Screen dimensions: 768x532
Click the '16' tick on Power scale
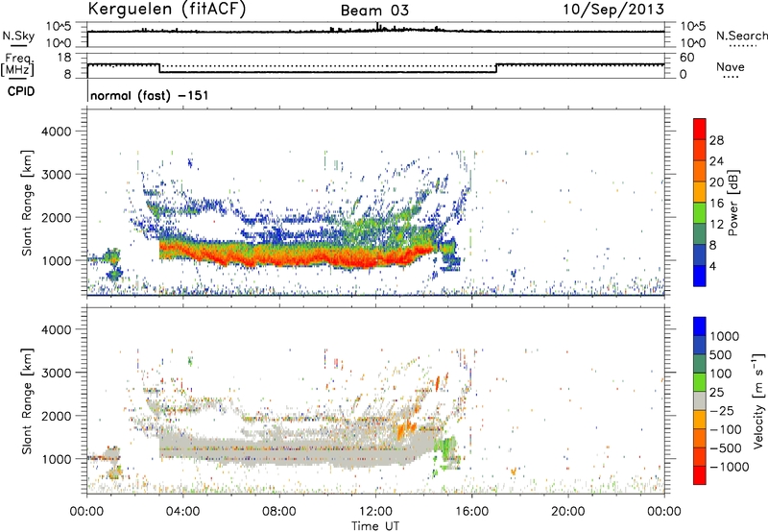click(716, 204)
